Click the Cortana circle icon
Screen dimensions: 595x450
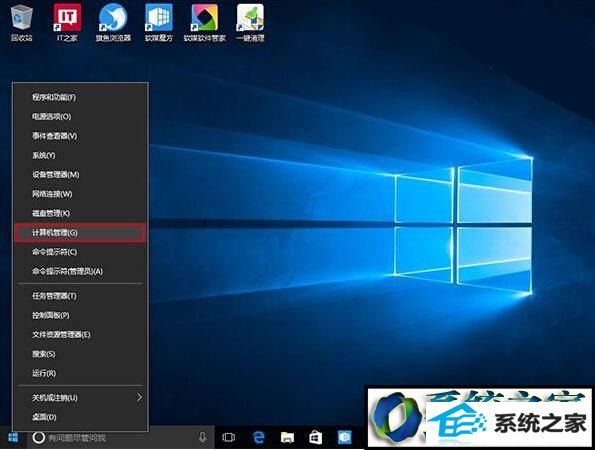pos(38,437)
